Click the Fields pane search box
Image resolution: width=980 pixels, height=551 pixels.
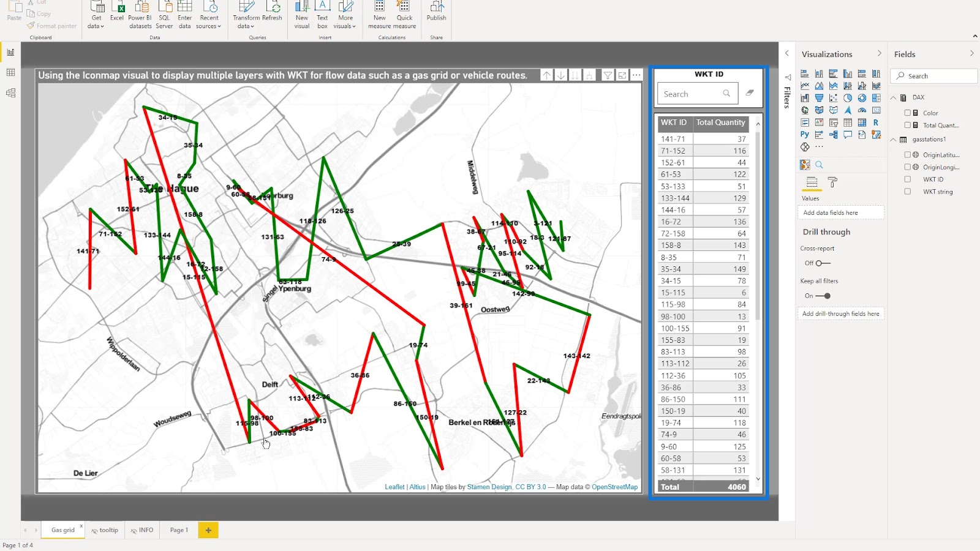935,76
